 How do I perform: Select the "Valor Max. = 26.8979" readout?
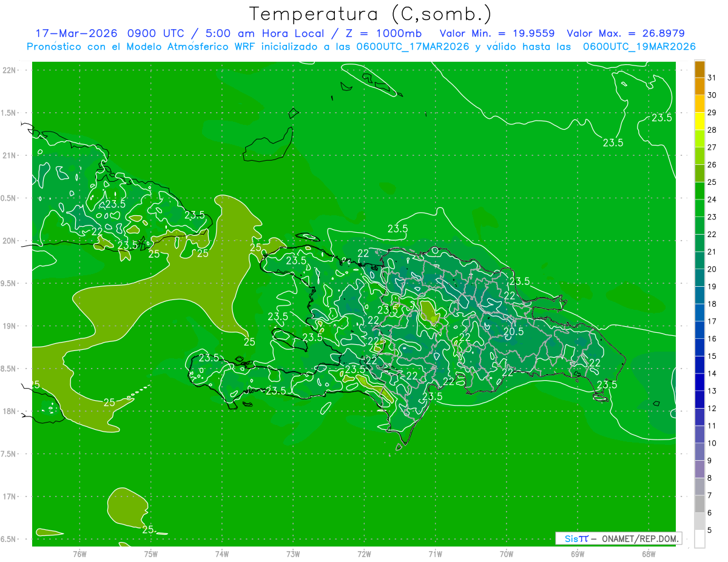pos(626,33)
